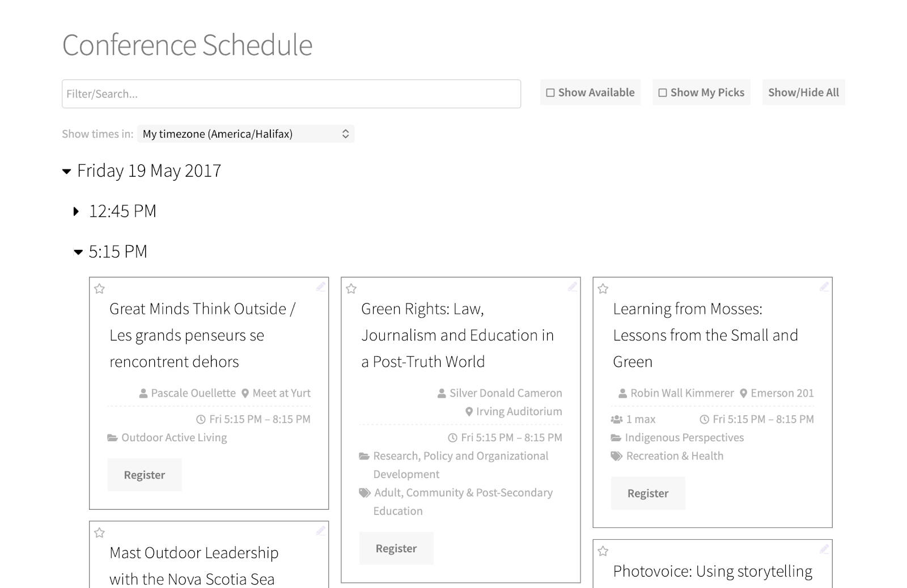Click the Filter/Search input field
This screenshot has height=588, width=907.
click(291, 94)
